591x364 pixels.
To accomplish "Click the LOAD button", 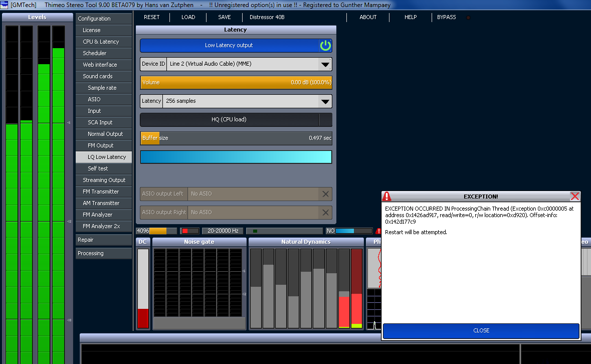I will click(188, 18).
